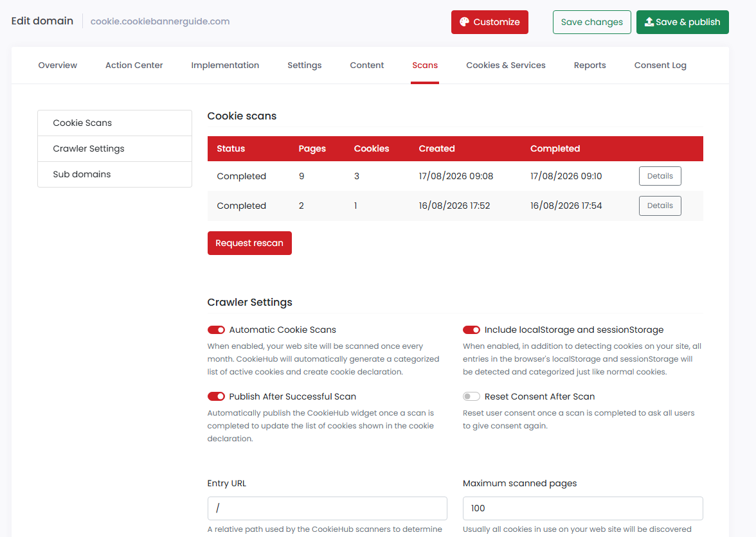The width and height of the screenshot is (756, 537).
Task: Open Cookies & Services tab
Action: (506, 65)
